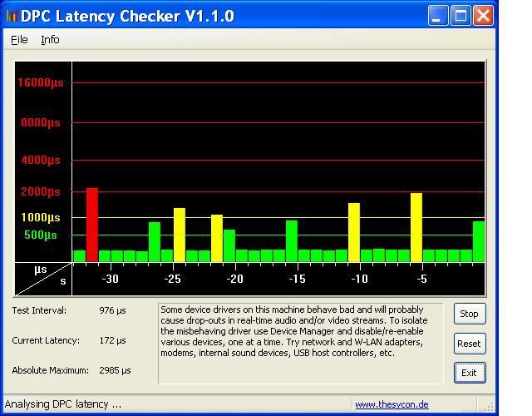Click the Analysing DPC latency status text
The height and width of the screenshot is (416, 532).
(x=63, y=404)
